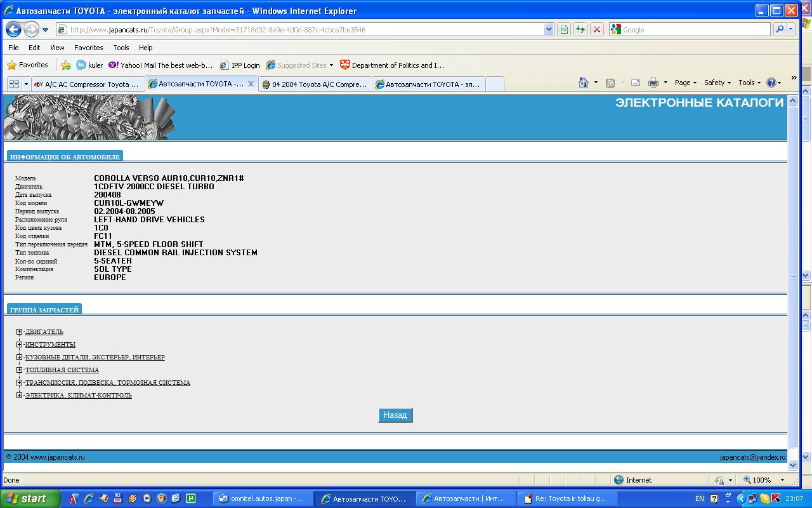Open the ЭЛЕКТРИКА, КЛИМАТ-КОНТРОЛЬ link
The height and width of the screenshot is (508, 812).
pos(79,395)
